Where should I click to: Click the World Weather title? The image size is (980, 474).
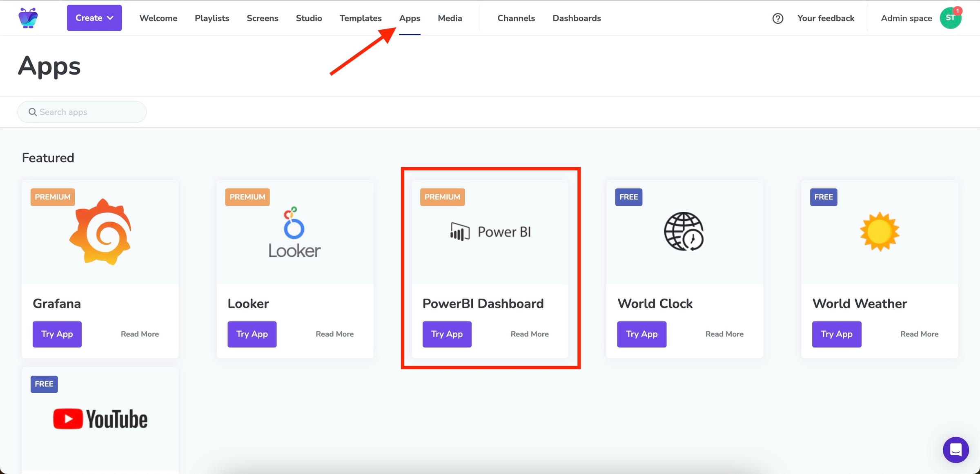tap(860, 303)
